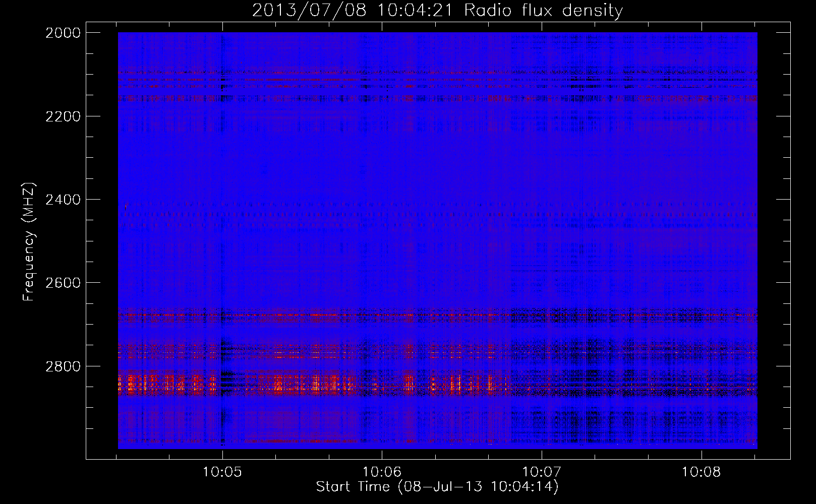The width and height of the screenshot is (816, 504).
Task: Click the 10:07 time tick label
Action: tap(542, 472)
